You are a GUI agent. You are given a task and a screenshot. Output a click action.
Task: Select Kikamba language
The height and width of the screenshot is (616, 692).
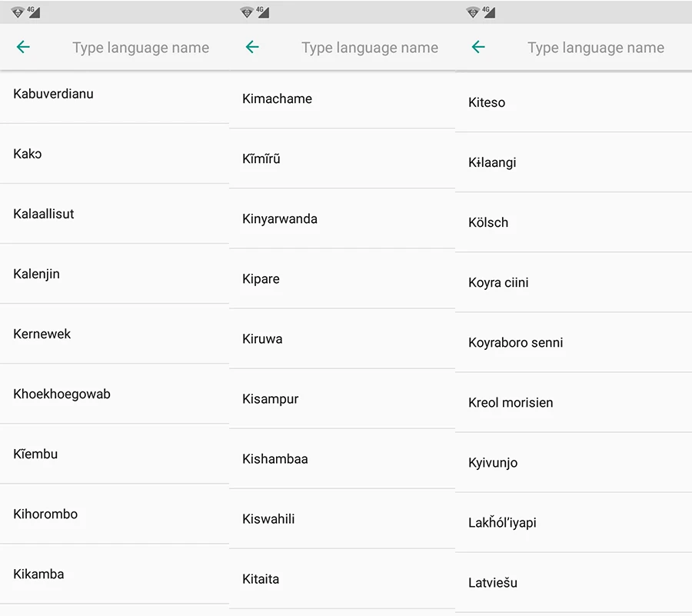115,574
